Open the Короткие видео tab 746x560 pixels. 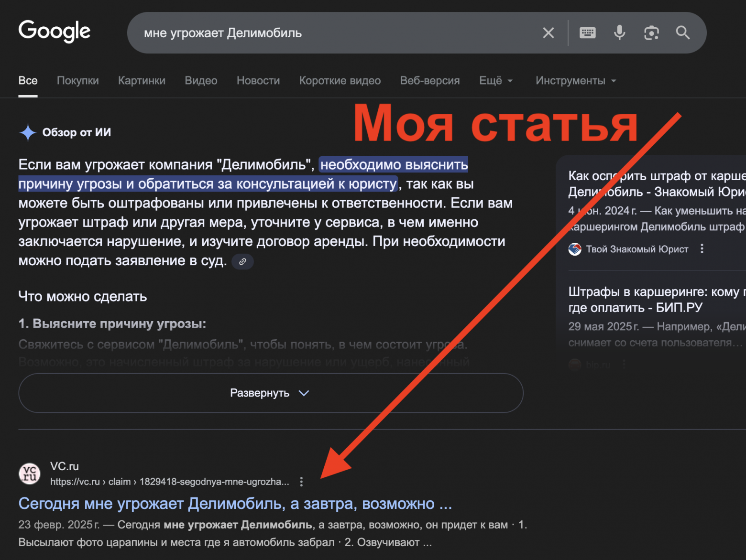coord(340,80)
